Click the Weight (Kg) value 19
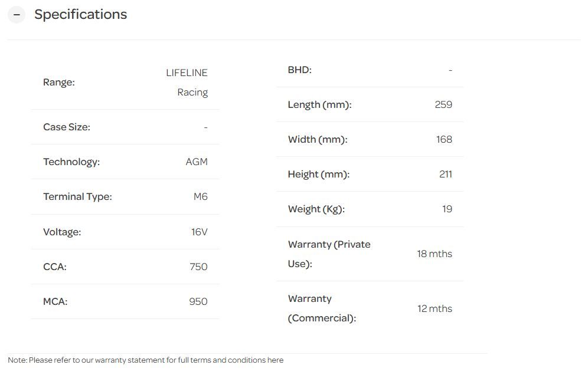The image size is (588, 378). pos(447,209)
